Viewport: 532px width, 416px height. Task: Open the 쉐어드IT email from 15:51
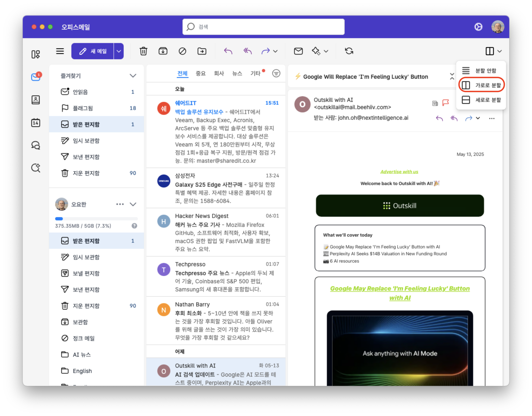pos(216,132)
